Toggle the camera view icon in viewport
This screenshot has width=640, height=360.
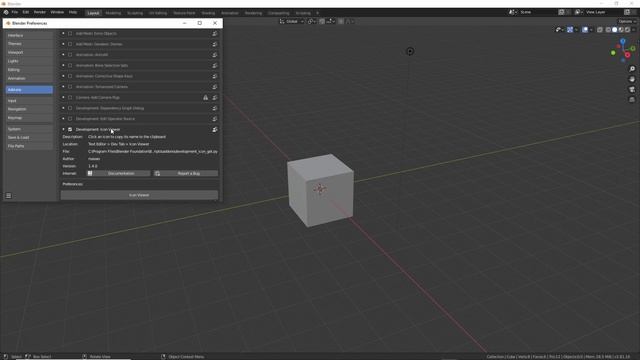pyautogui.click(x=632, y=89)
